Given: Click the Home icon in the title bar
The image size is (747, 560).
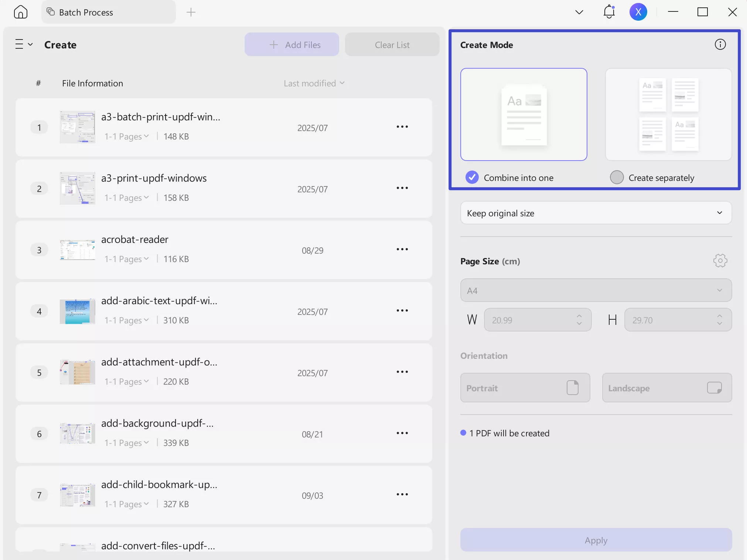Looking at the screenshot, I should (x=21, y=12).
